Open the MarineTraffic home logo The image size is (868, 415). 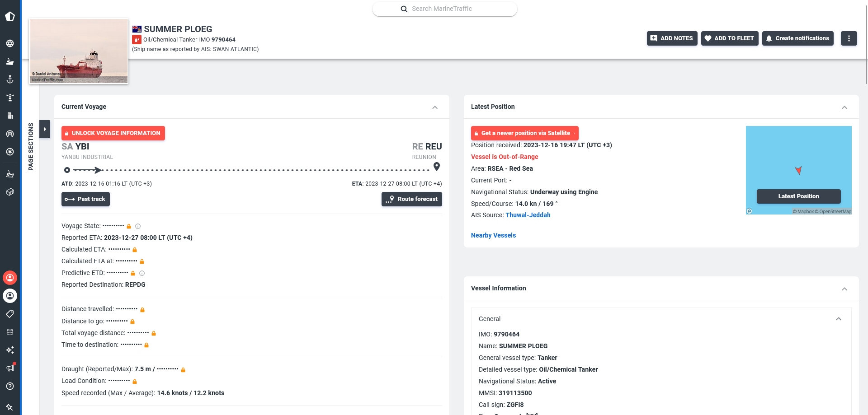coord(10,17)
